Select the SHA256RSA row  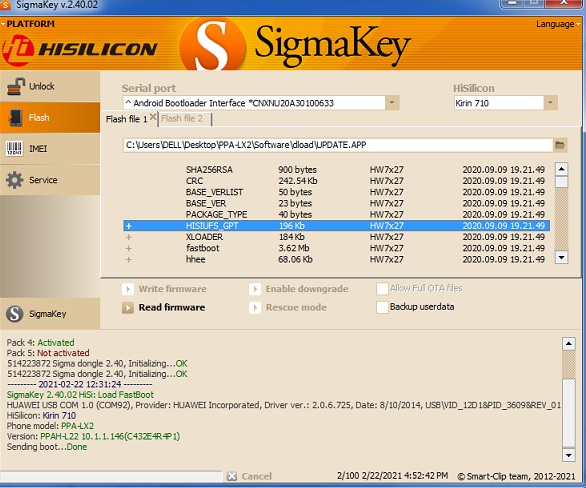click(336, 170)
